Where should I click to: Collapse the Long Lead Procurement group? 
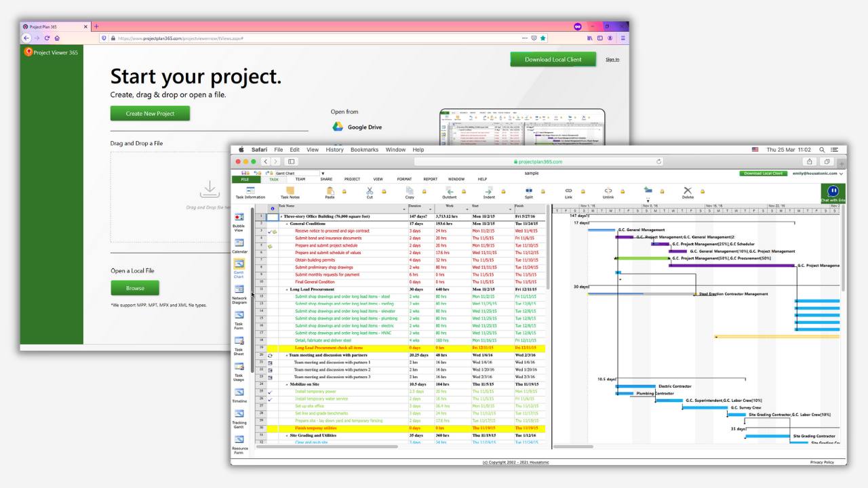(x=287, y=289)
